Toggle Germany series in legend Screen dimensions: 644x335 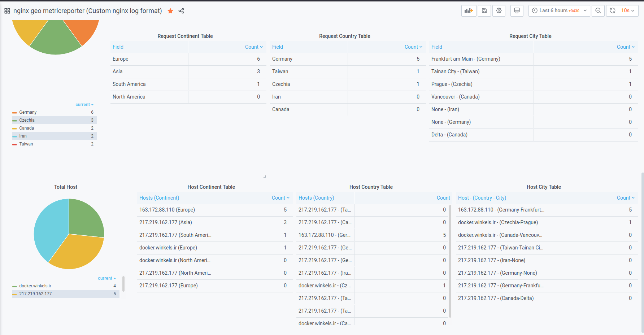(28, 112)
